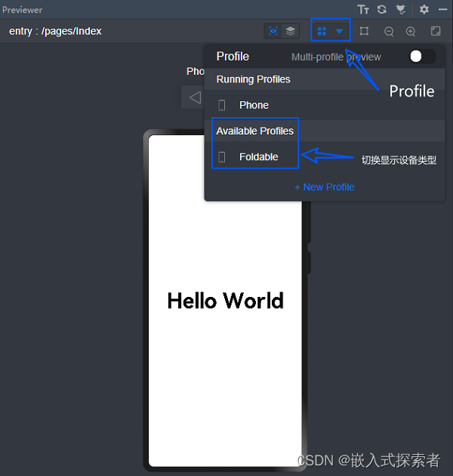The height and width of the screenshot is (476, 453).
Task: Click the rotate/crop frame icon
Action: 364,31
